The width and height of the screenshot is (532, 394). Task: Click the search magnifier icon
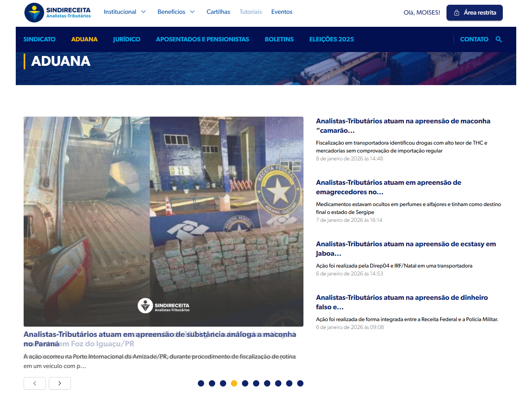coord(499,39)
